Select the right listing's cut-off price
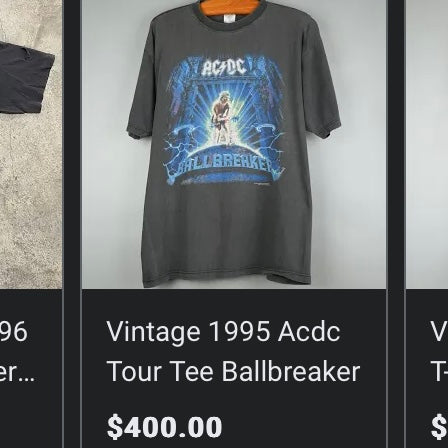 [x=440, y=427]
